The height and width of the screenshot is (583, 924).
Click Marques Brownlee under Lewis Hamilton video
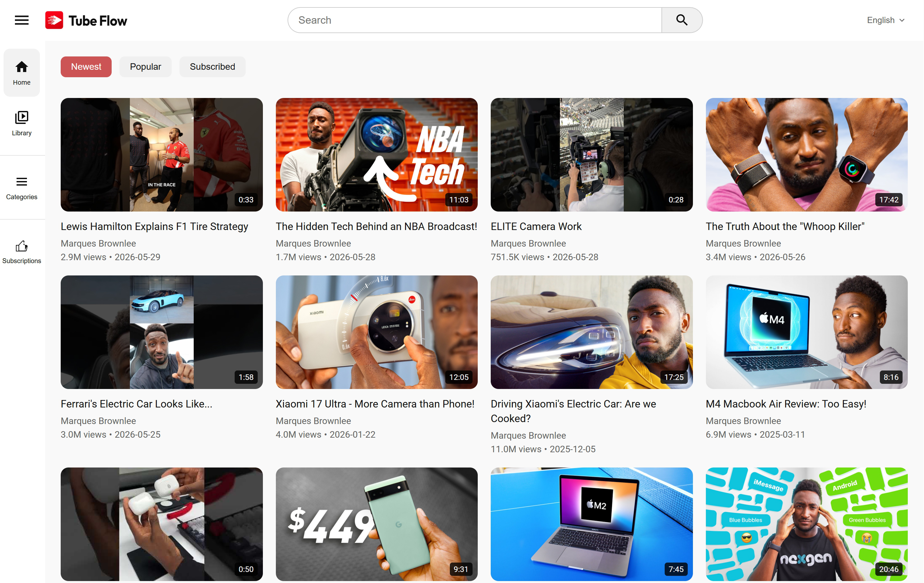click(x=98, y=243)
